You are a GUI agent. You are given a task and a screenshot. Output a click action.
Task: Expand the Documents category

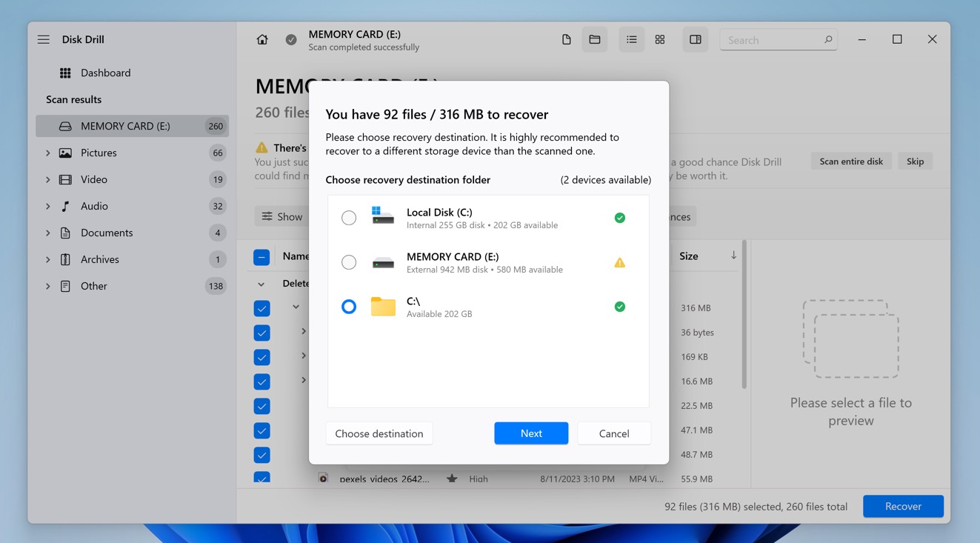pyautogui.click(x=47, y=233)
